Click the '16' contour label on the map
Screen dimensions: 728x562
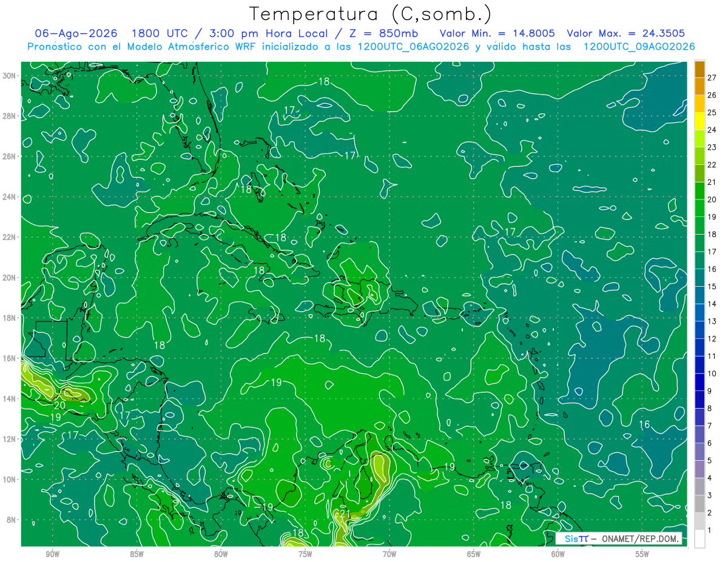(x=644, y=424)
